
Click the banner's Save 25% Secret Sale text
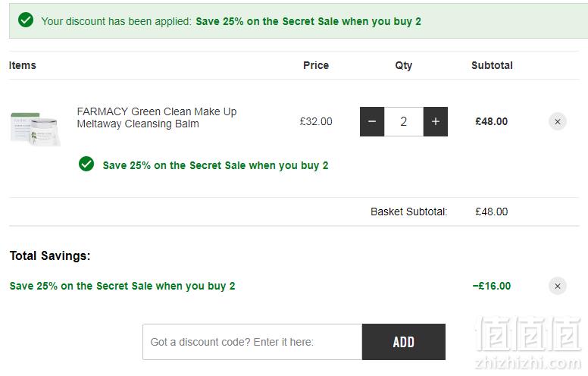click(308, 21)
